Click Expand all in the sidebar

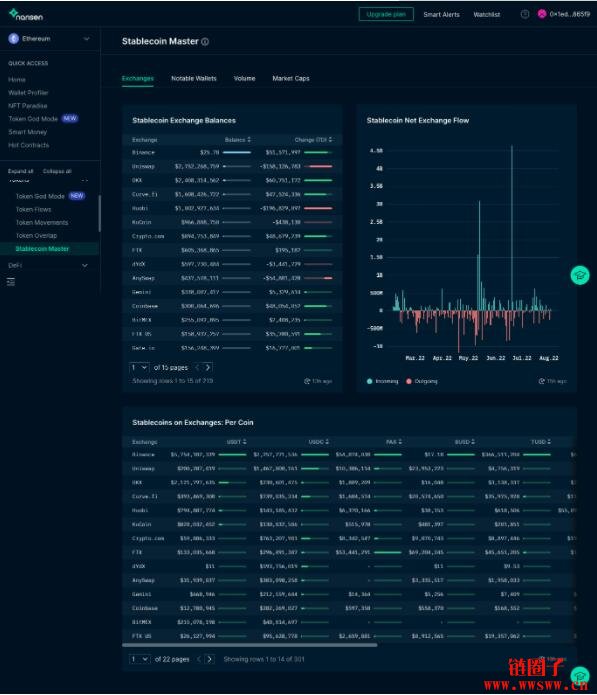pyautogui.click(x=20, y=171)
